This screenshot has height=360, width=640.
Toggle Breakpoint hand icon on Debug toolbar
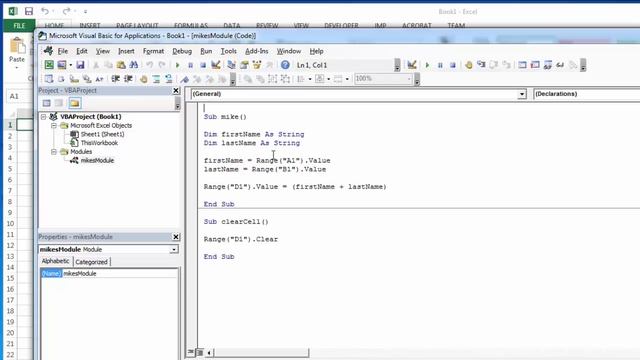[469, 65]
